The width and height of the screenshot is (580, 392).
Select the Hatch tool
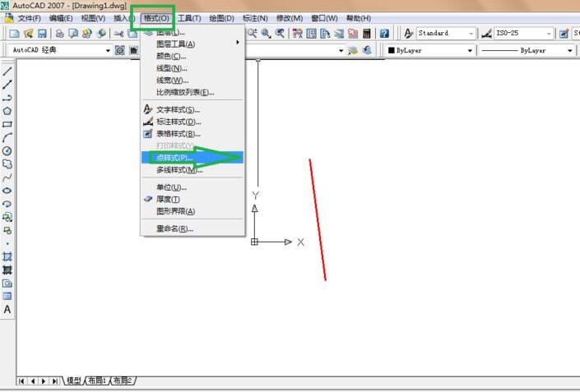(7, 256)
